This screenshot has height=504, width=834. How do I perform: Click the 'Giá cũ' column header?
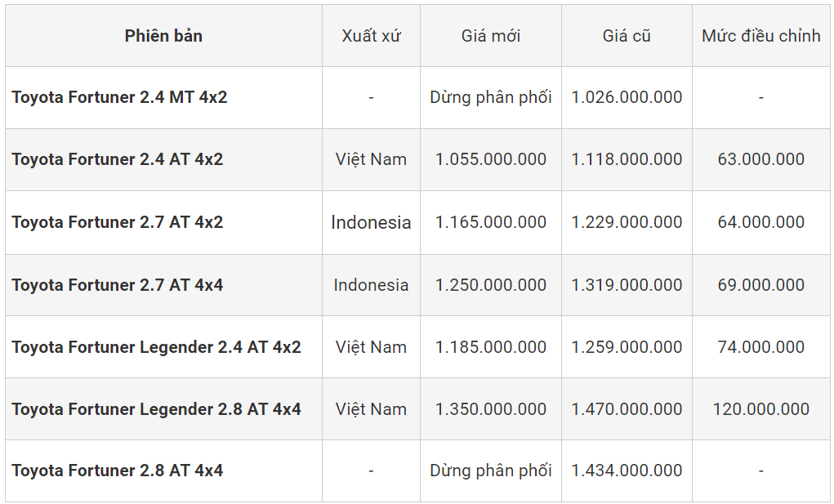627,36
